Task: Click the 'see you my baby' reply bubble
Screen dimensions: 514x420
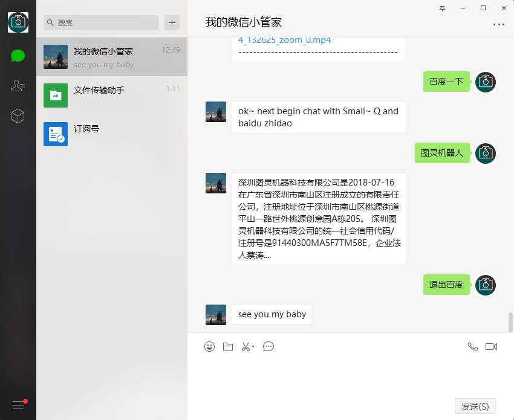Action: point(272,314)
